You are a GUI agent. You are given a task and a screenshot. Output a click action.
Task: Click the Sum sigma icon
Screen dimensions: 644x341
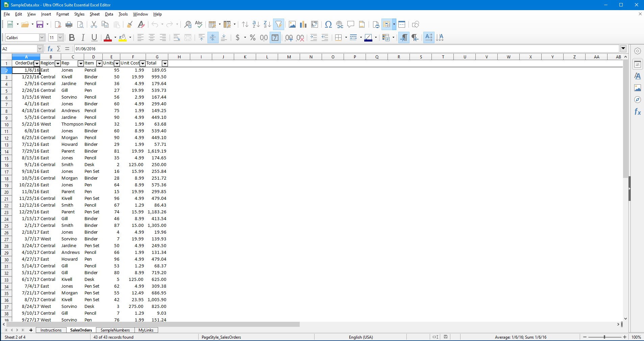tap(59, 49)
